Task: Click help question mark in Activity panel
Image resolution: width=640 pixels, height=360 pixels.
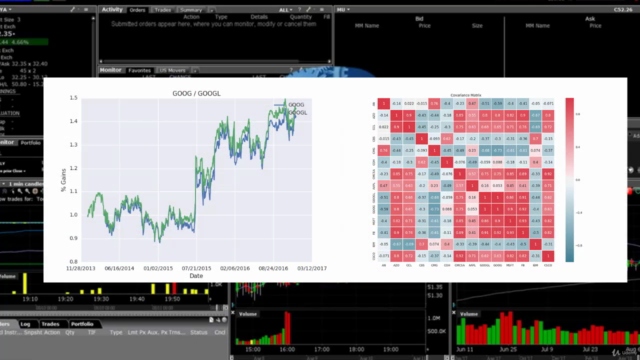Action: click(x=299, y=9)
